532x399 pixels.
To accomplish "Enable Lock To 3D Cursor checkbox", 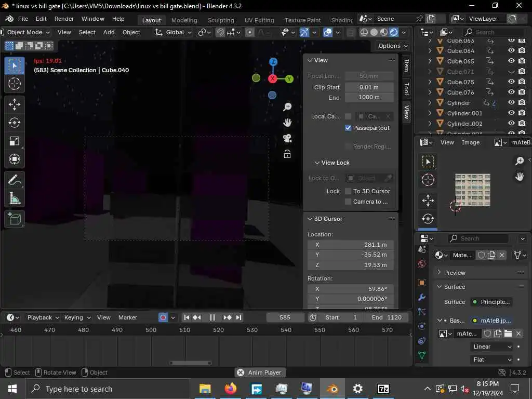I will (x=348, y=191).
